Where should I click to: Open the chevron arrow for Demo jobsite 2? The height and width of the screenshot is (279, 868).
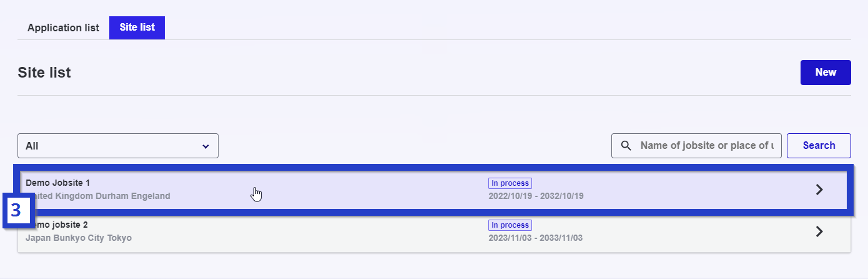pyautogui.click(x=820, y=231)
